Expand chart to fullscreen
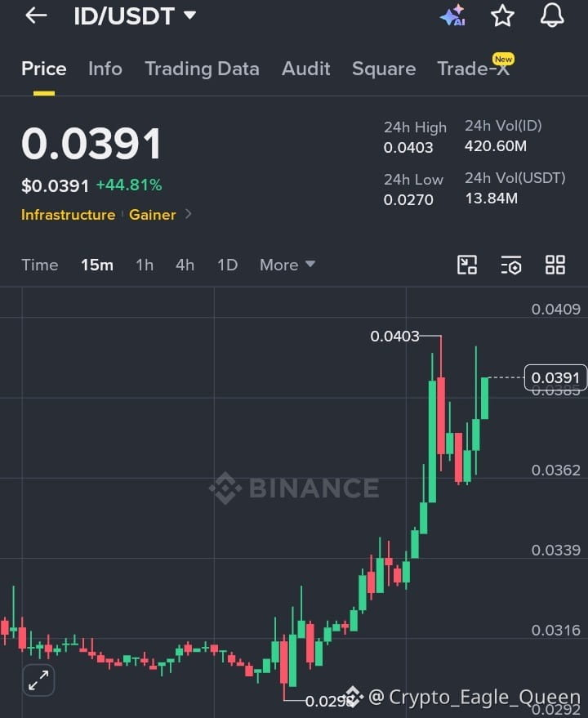The width and height of the screenshot is (588, 718). click(38, 680)
